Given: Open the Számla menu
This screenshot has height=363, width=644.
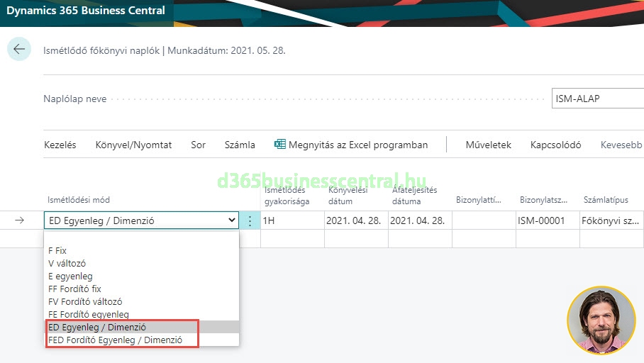Looking at the screenshot, I should 240,145.
